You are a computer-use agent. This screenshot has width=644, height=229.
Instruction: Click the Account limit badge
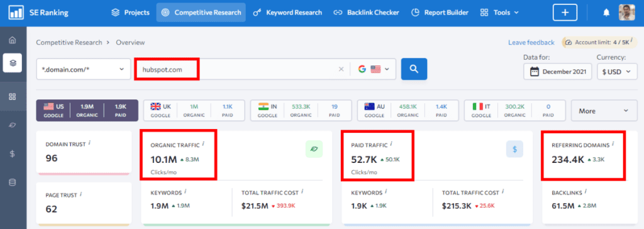coord(599,42)
